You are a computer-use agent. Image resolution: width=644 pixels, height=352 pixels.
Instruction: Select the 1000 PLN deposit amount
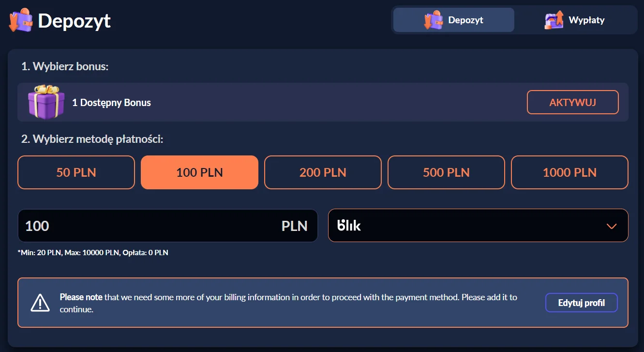tap(569, 172)
